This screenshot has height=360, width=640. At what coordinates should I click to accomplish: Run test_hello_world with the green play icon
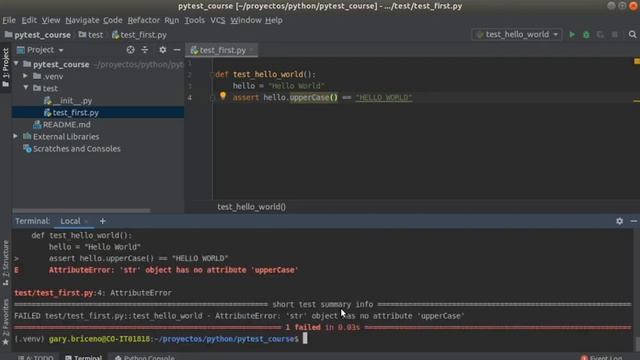click(x=572, y=35)
